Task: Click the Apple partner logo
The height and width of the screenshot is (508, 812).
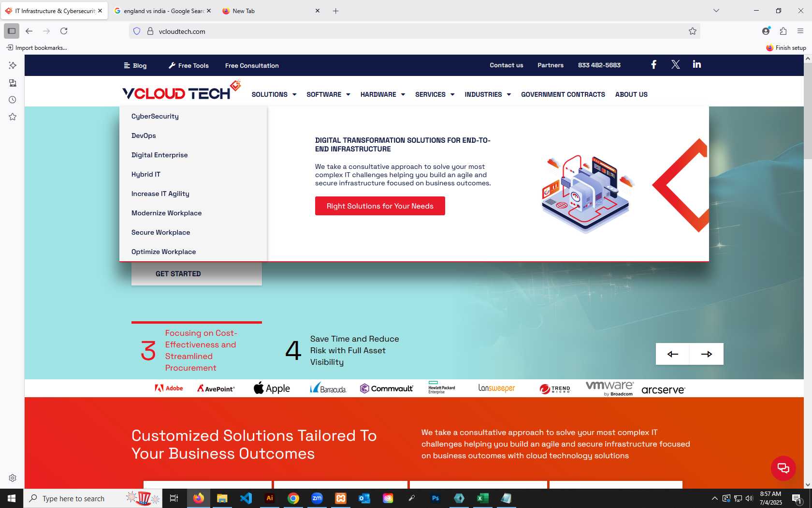Action: point(272,388)
